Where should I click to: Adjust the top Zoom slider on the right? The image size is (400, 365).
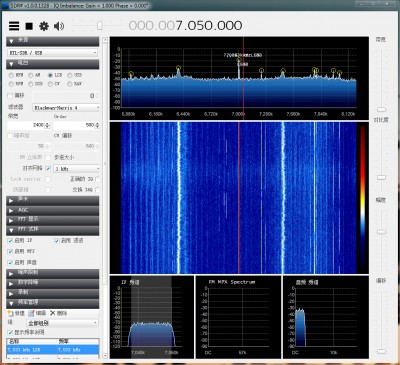[x=381, y=109]
